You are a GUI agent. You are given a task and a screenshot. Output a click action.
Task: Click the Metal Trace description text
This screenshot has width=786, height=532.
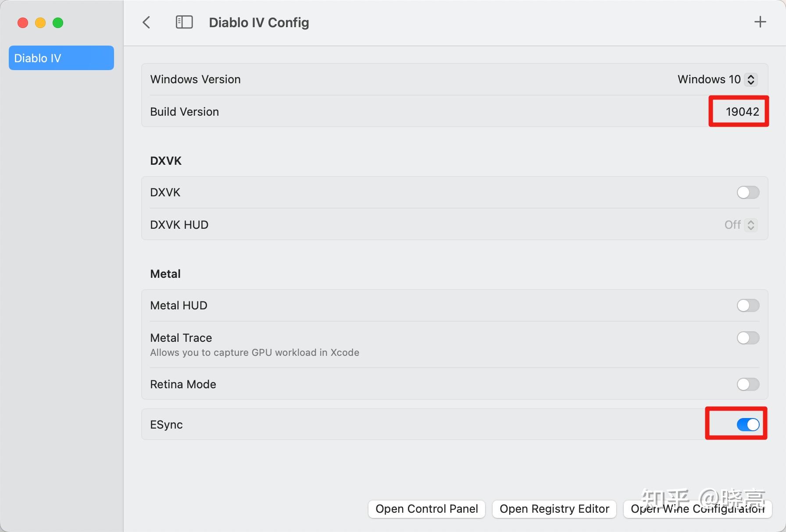(x=254, y=353)
